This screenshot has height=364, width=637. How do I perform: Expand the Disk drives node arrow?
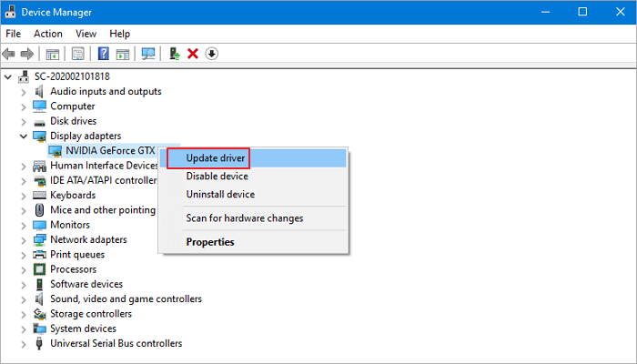[x=24, y=121]
